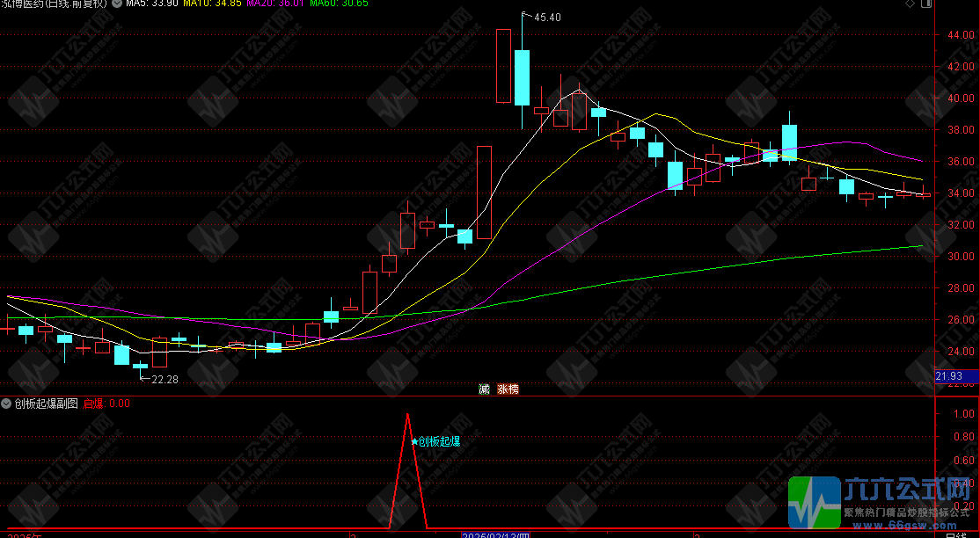Screen dimensions: 980x538
Task: Click the 44.00 price axis value
Action: [962, 35]
